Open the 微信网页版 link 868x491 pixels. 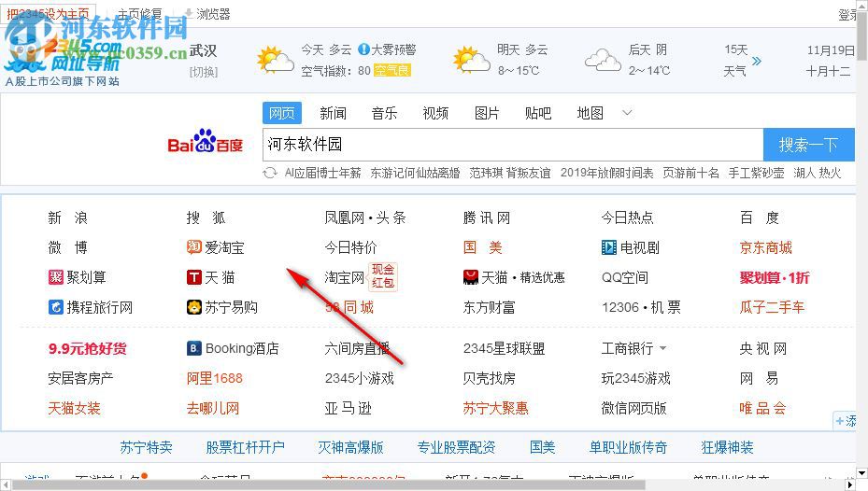tap(634, 408)
